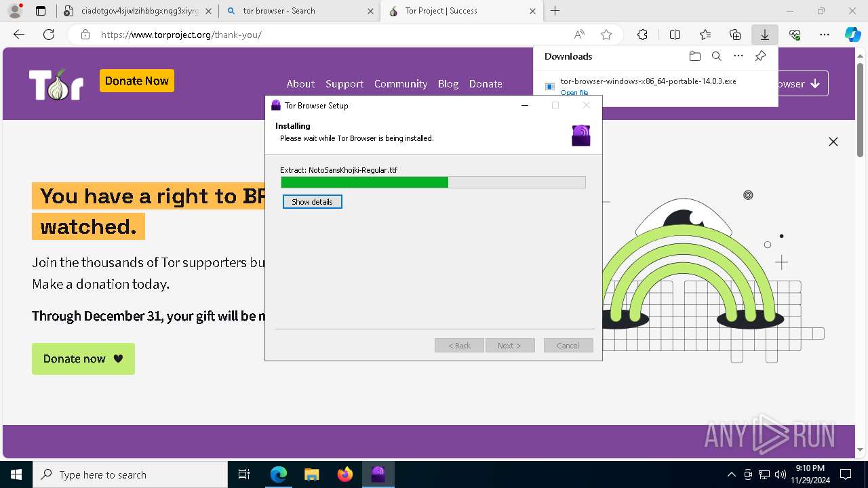Screen dimensions: 868x488
Task: Click the installation progress bar
Action: click(433, 182)
